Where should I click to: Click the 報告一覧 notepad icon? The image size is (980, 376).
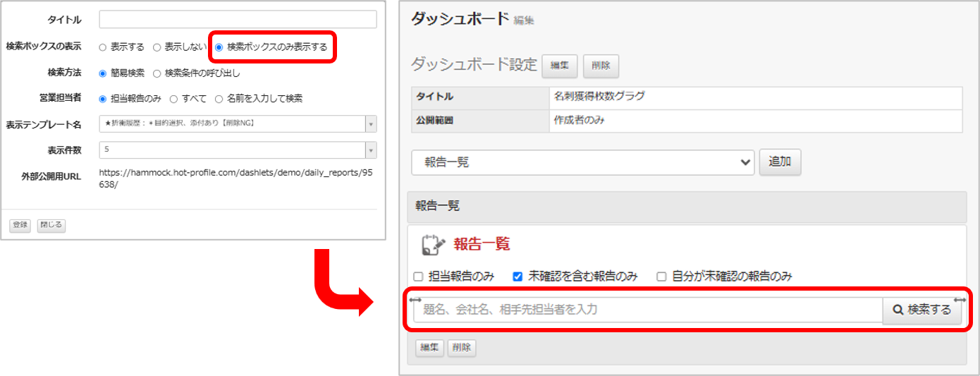pos(433,244)
